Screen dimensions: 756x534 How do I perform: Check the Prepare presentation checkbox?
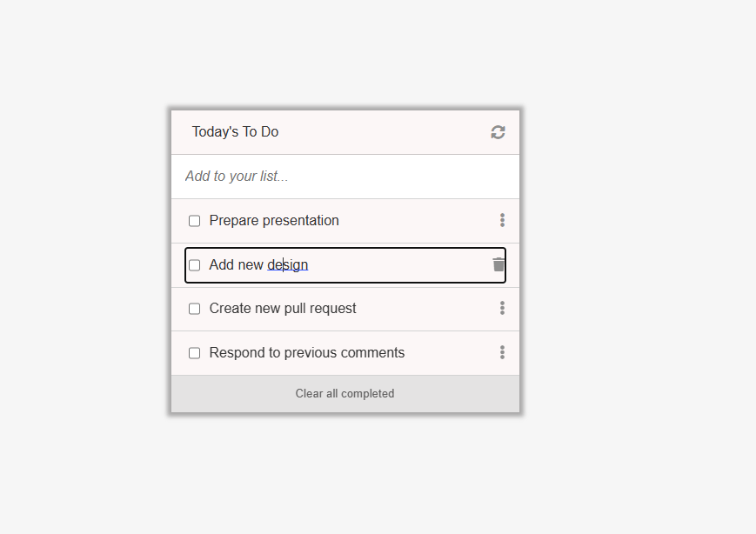tap(194, 221)
